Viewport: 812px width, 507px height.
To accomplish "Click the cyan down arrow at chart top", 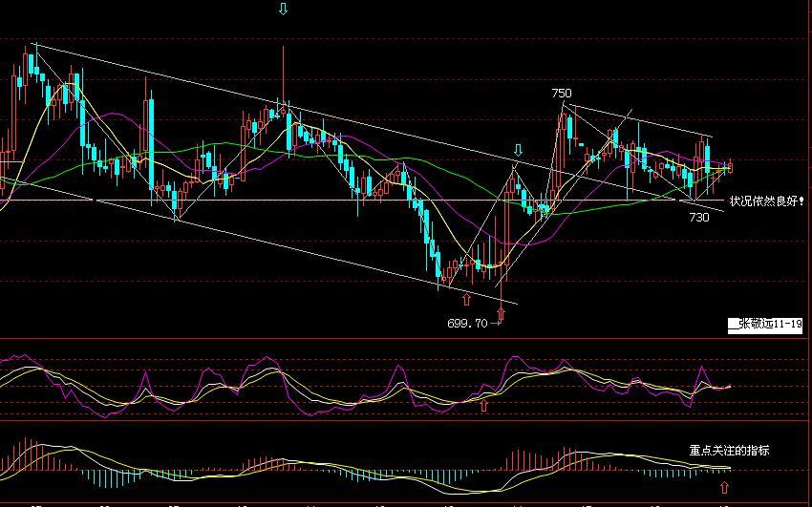I will [x=282, y=10].
